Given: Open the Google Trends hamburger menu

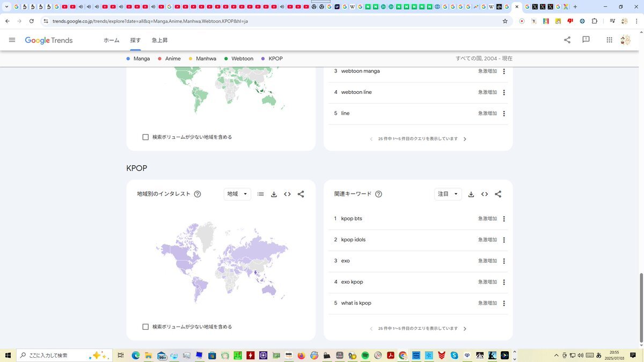Looking at the screenshot, I should coord(12,40).
